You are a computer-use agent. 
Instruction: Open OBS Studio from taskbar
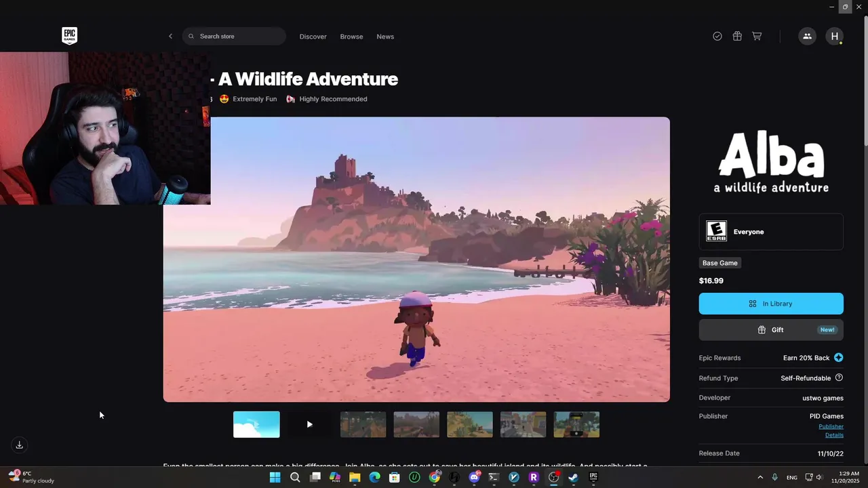pyautogui.click(x=554, y=477)
